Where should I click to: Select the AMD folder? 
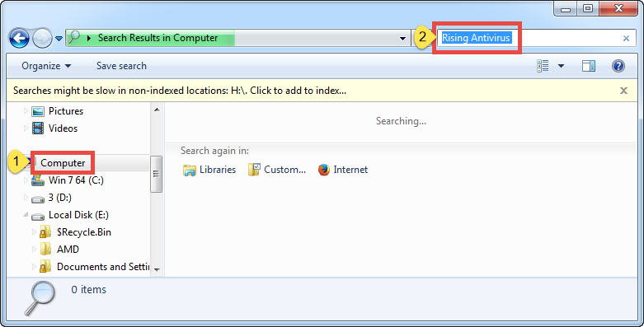[68, 249]
